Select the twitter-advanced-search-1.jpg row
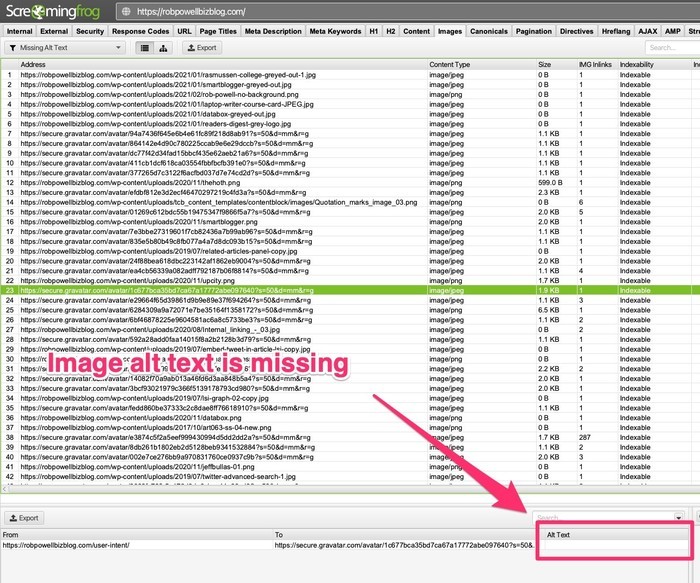This screenshot has width=700, height=583. point(350,477)
